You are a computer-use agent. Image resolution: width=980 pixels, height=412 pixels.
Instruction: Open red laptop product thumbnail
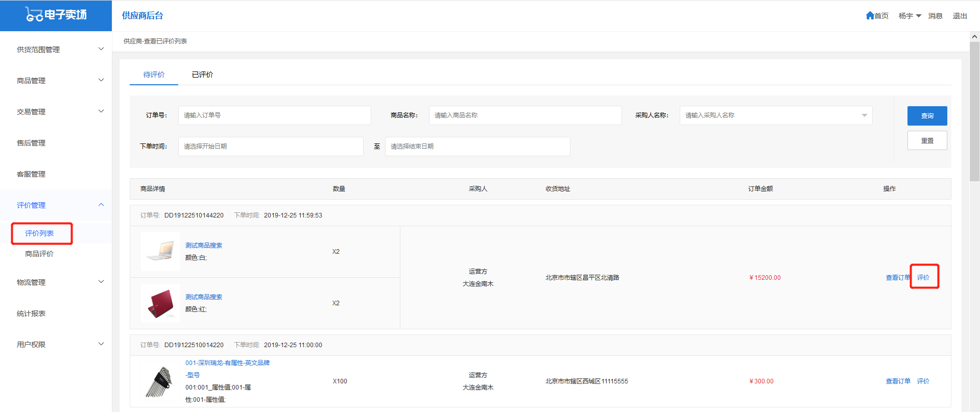click(160, 303)
